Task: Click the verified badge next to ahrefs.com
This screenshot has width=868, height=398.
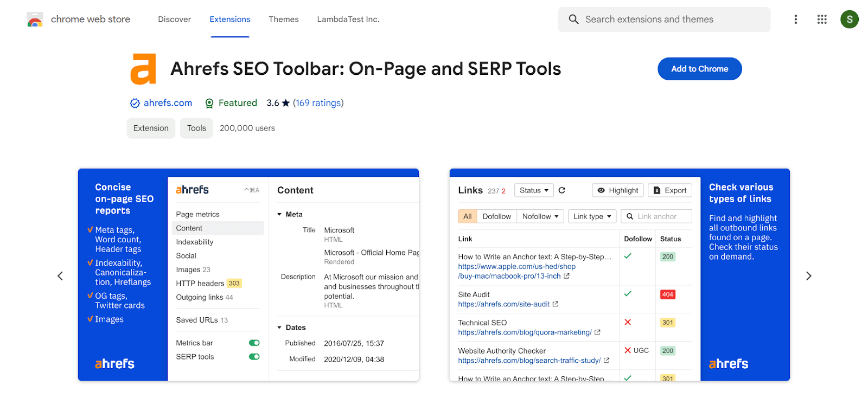Action: tap(135, 103)
